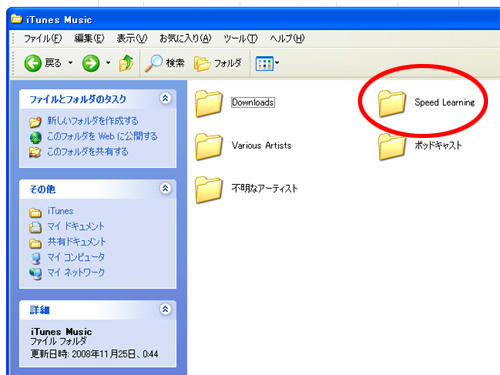500x375 pixels.
Task: Click the 検索 search magnifier button
Action: point(164,63)
